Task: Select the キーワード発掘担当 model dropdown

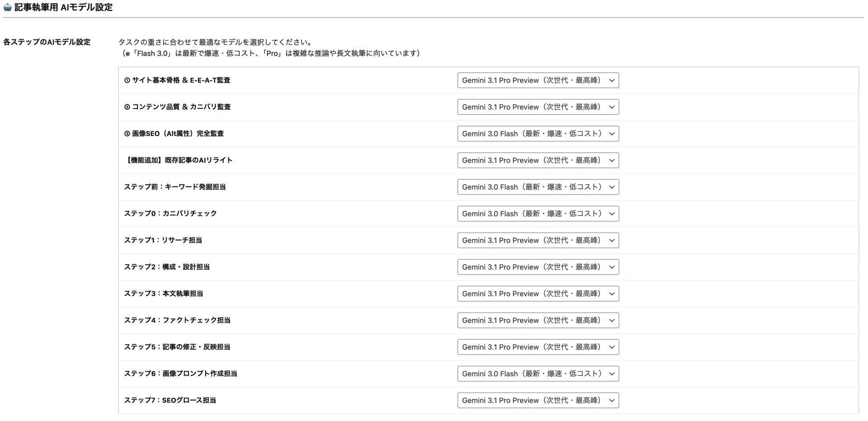Action: tap(538, 187)
